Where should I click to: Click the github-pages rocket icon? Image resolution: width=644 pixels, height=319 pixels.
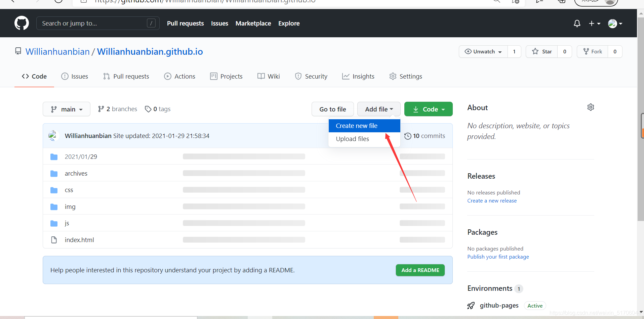click(x=471, y=306)
